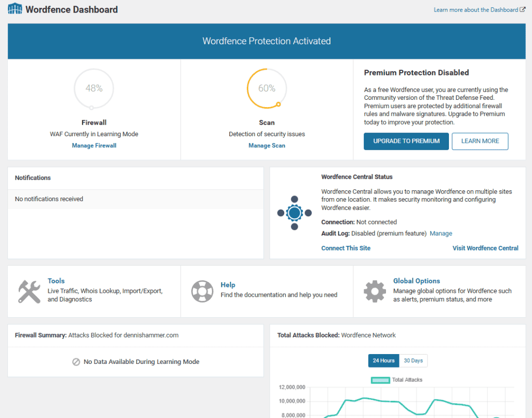Click the Firewall Summary header text

pyautogui.click(x=97, y=335)
